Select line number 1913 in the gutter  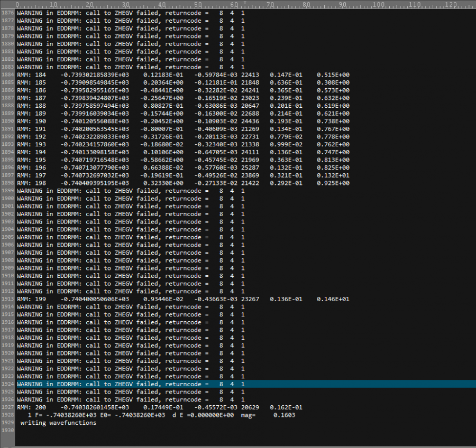[7, 299]
